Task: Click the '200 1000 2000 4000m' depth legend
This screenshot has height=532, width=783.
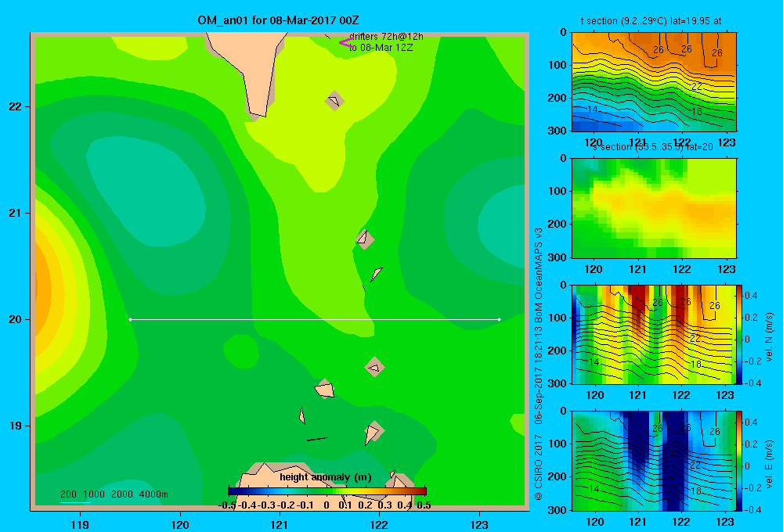Action: pos(114,494)
